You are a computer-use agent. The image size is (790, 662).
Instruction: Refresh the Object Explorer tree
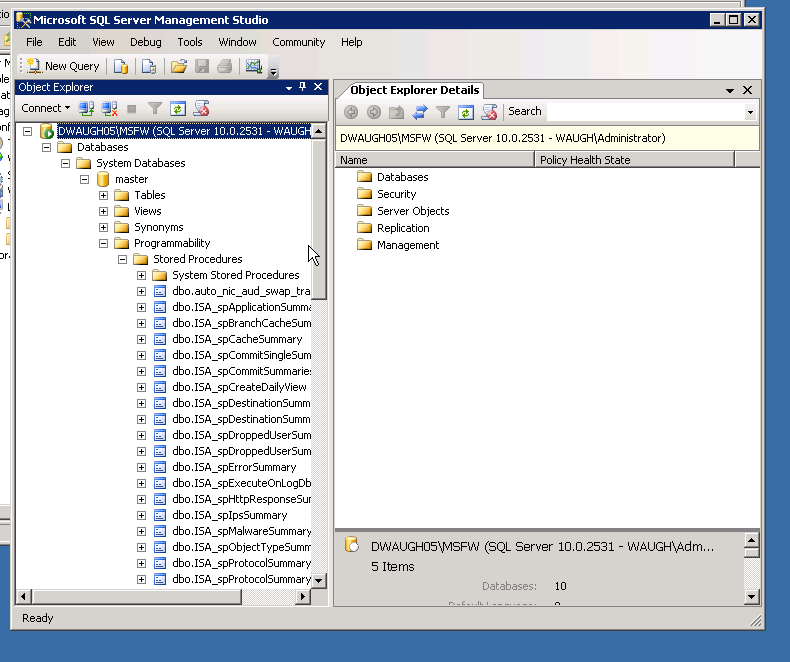pos(178,108)
